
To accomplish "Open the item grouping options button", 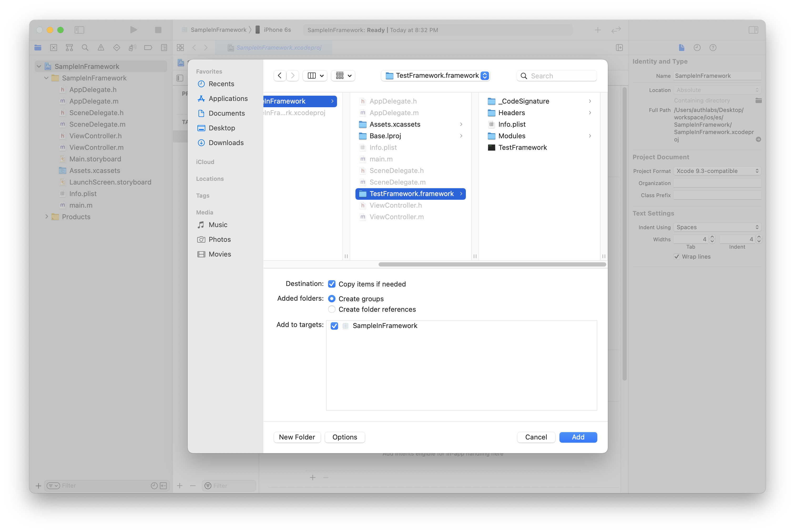I will [343, 76].
